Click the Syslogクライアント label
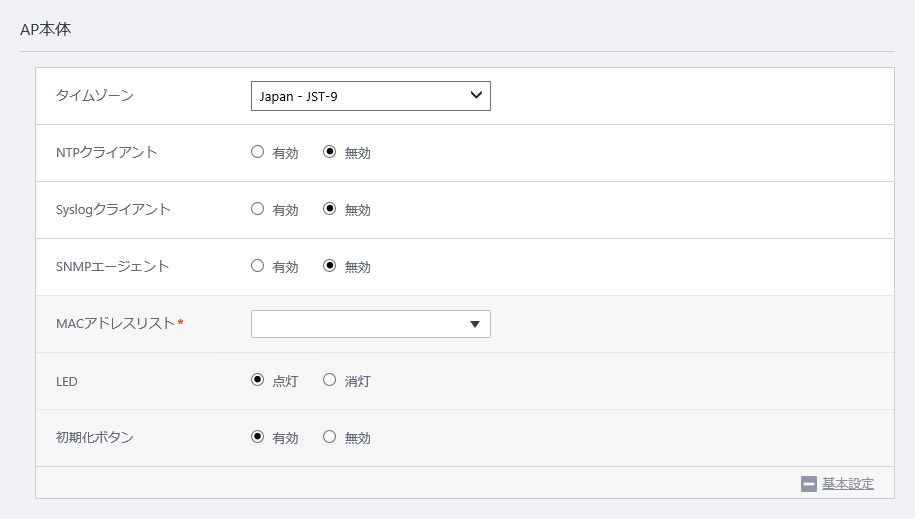This screenshot has width=915, height=519. 113,210
